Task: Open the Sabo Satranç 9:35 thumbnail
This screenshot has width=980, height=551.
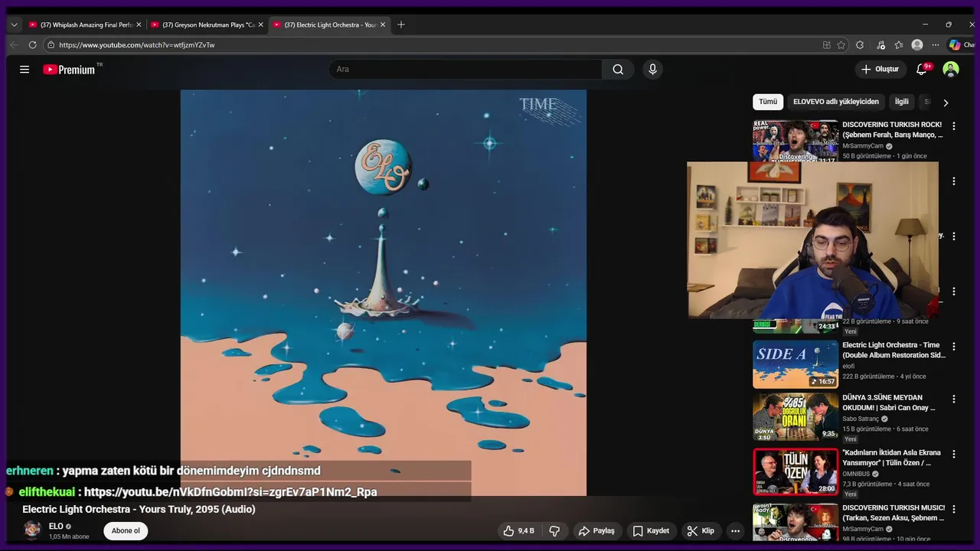Action: pos(795,417)
